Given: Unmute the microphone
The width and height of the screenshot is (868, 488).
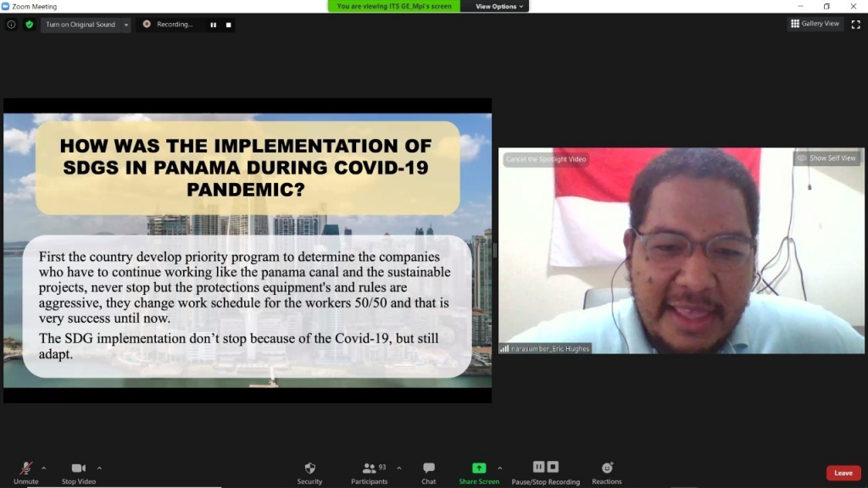Looking at the screenshot, I should point(25,471).
